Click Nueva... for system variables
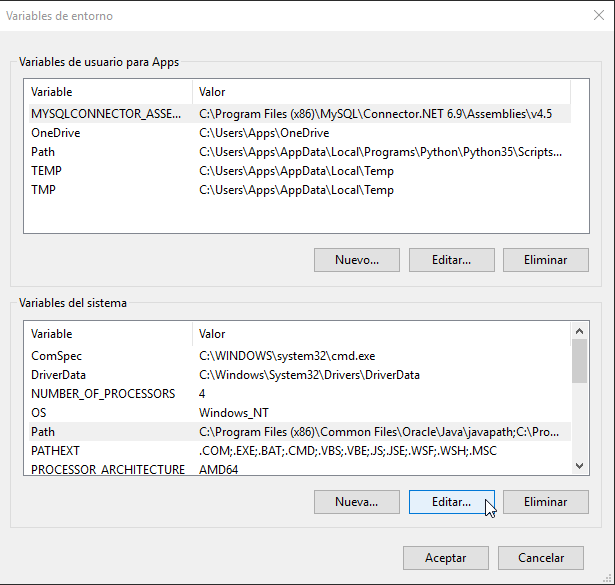Image resolution: width=615 pixels, height=585 pixels. click(357, 502)
